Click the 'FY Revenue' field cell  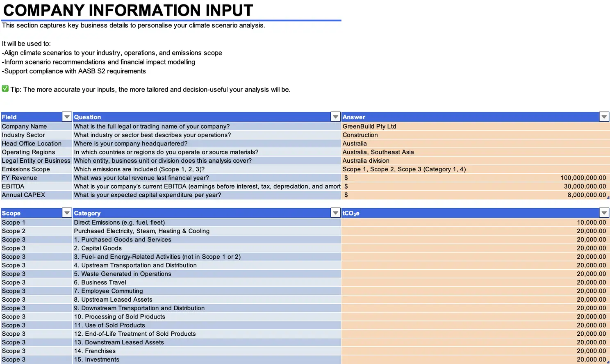[36, 178]
